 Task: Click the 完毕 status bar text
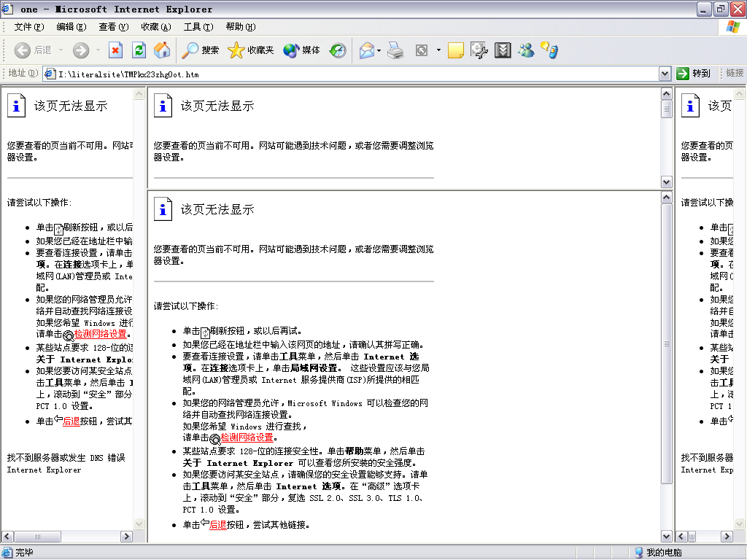coord(24,553)
